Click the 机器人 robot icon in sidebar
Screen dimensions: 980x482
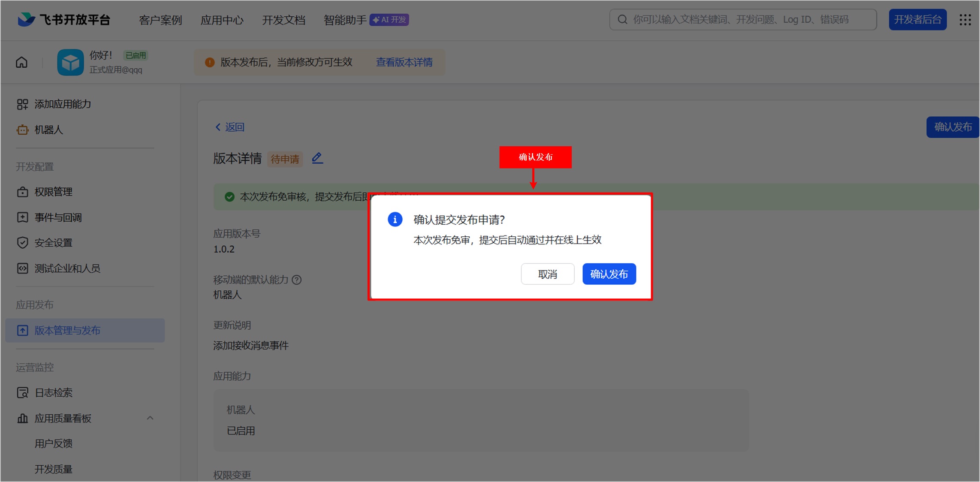pyautogui.click(x=22, y=130)
